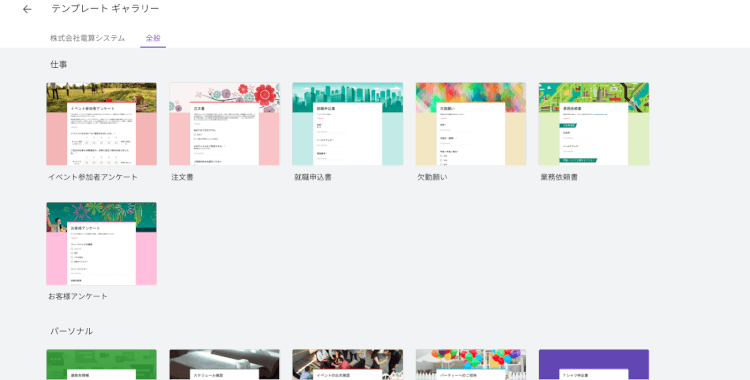This screenshot has width=750, height=380.
Task: Click the 欠勤願い caption text
Action: (x=432, y=177)
